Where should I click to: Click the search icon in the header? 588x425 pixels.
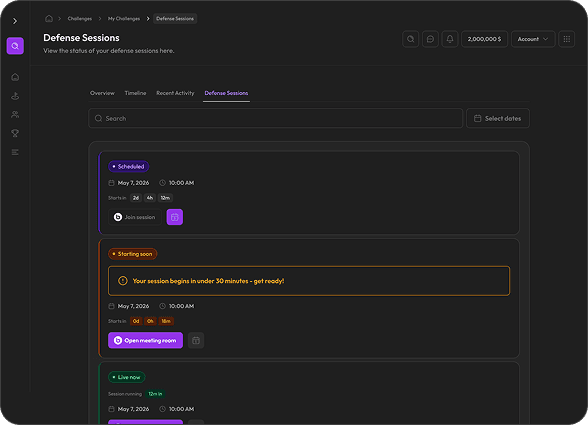pyautogui.click(x=411, y=39)
